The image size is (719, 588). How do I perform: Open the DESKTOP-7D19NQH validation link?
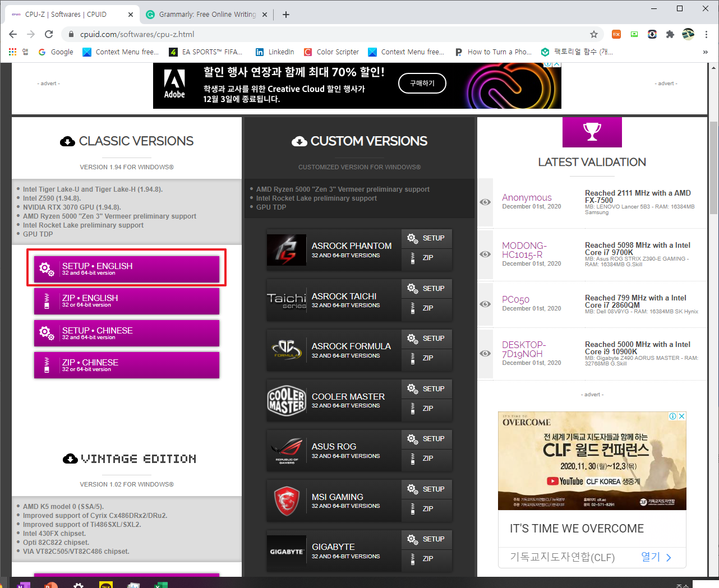pyautogui.click(x=523, y=349)
